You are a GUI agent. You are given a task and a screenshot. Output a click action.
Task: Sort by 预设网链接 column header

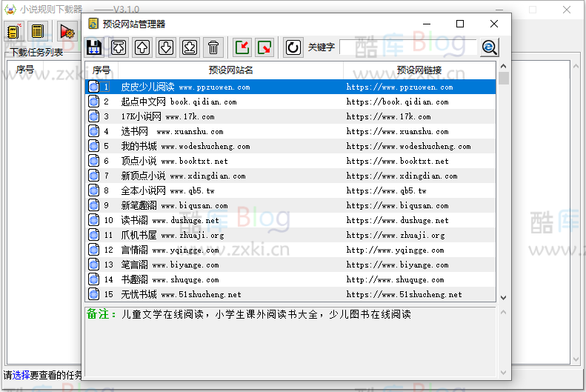tap(419, 70)
